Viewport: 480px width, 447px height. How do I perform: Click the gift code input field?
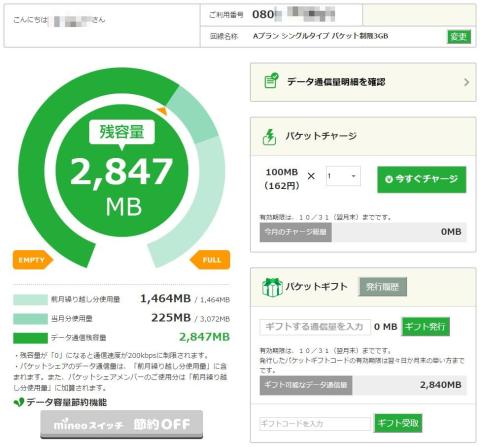(315, 424)
